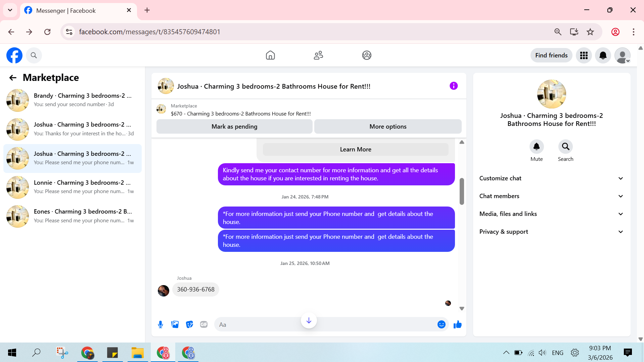Click the jump-to-latest down arrow button
Image resolution: width=644 pixels, height=362 pixels.
309,321
